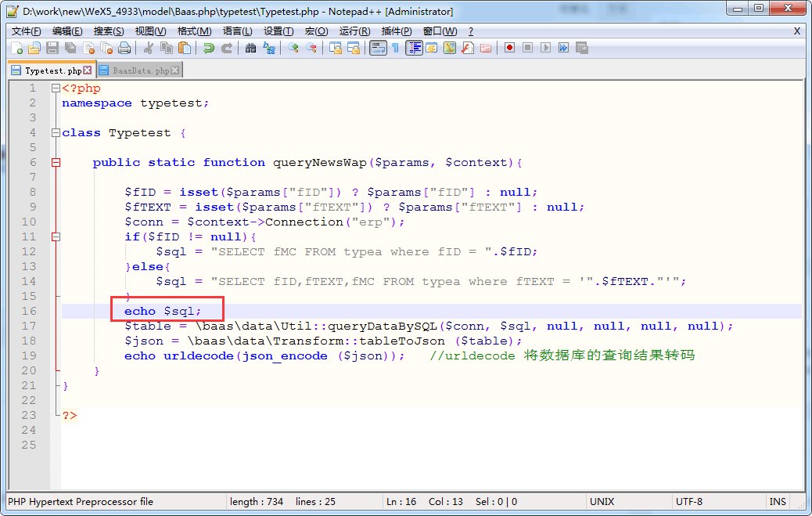Screen dimensions: 812x516
Task: Toggle Show All Characters pilcrow icon
Action: pyautogui.click(x=396, y=49)
